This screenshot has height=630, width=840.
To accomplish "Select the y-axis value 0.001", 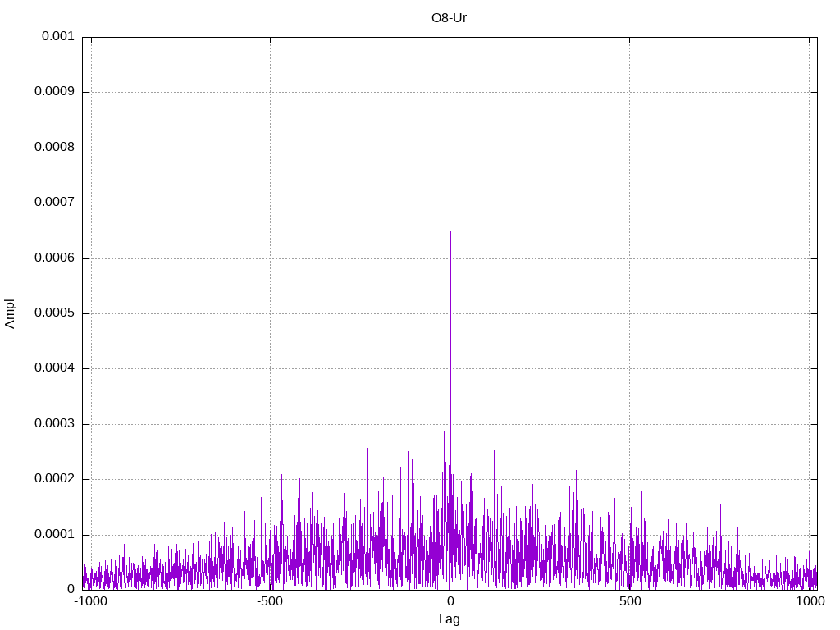I will 58,36.
